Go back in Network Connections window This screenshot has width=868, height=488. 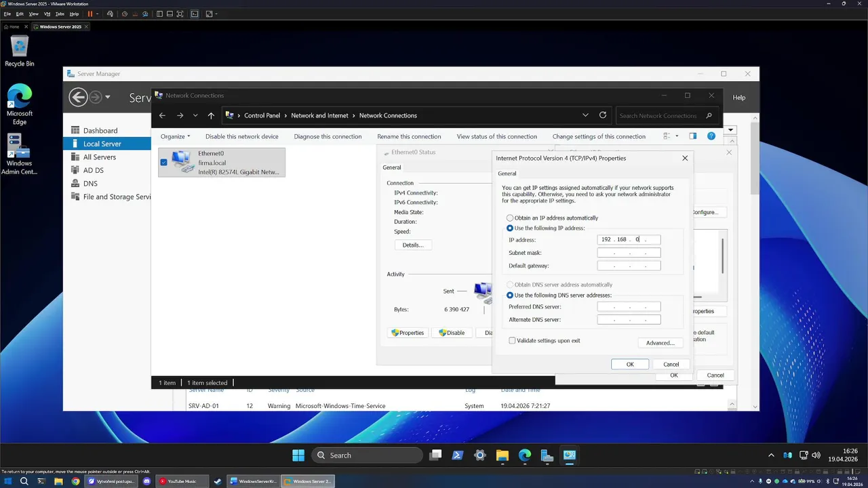click(x=162, y=115)
